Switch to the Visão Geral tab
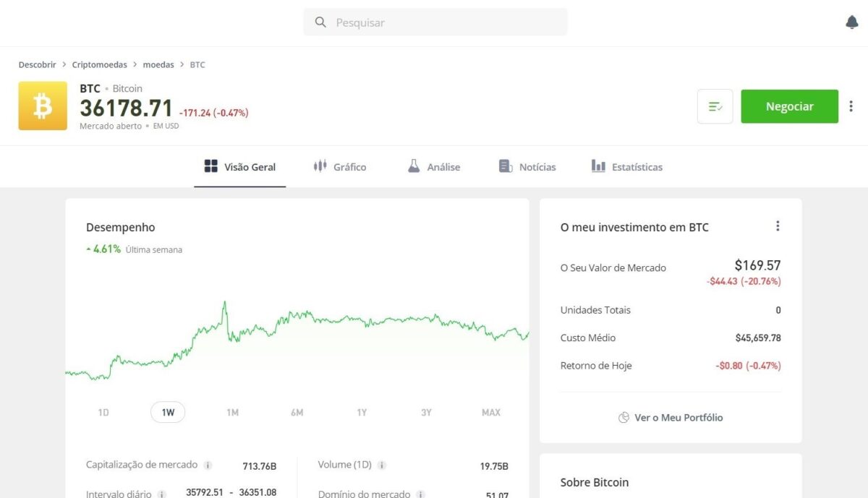This screenshot has width=868, height=498. click(240, 167)
